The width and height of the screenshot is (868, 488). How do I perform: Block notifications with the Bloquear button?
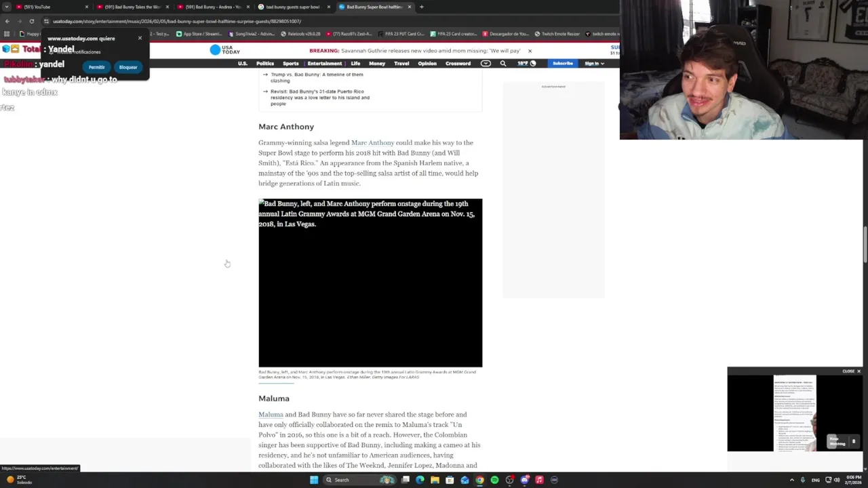coord(128,67)
